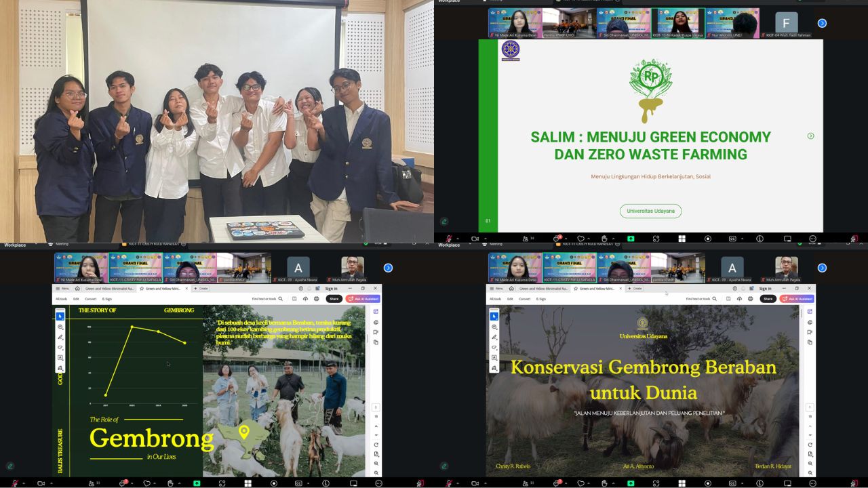Toggle the muted microphone below the SALIM slide
The height and width of the screenshot is (488, 868).
(449, 239)
